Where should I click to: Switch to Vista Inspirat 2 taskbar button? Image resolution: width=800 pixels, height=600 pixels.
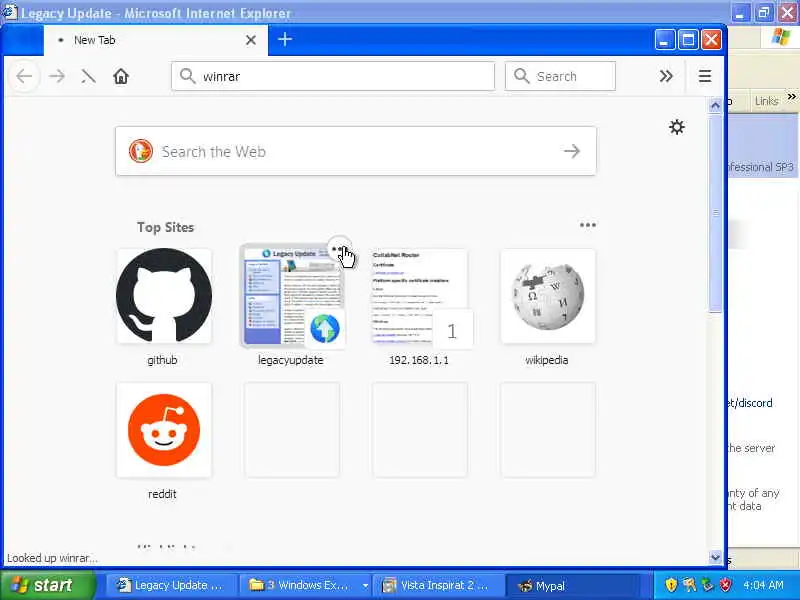(x=437, y=585)
